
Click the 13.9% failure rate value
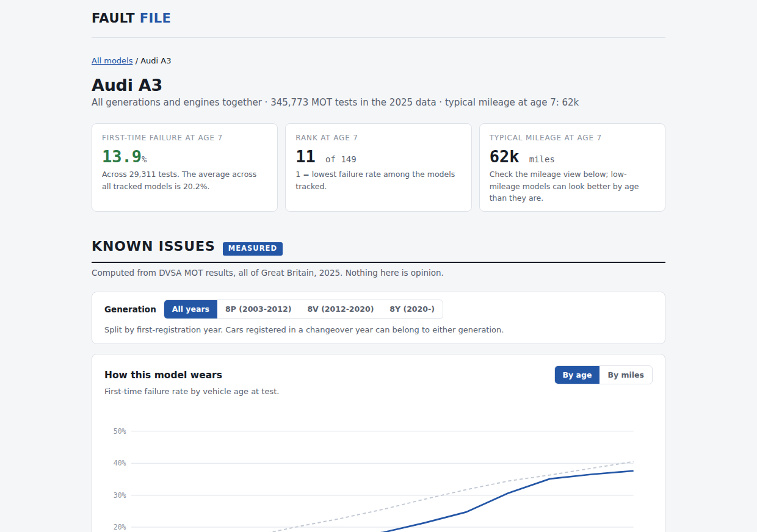[x=125, y=157]
